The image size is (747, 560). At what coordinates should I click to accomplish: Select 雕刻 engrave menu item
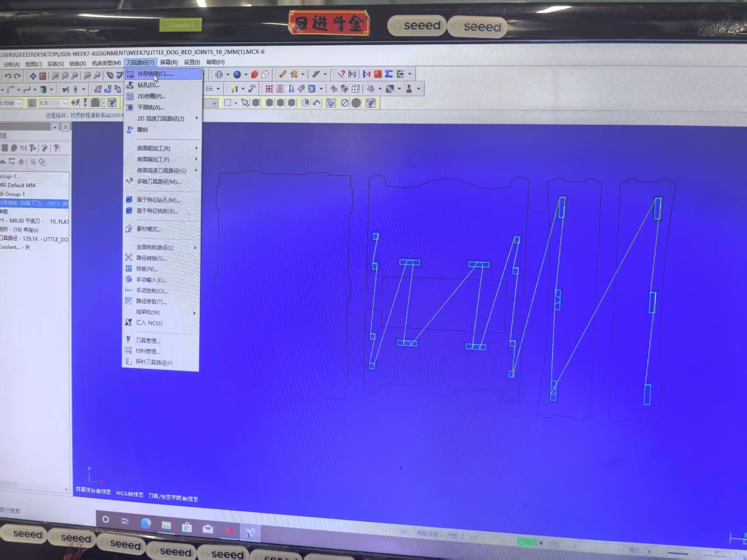163,130
